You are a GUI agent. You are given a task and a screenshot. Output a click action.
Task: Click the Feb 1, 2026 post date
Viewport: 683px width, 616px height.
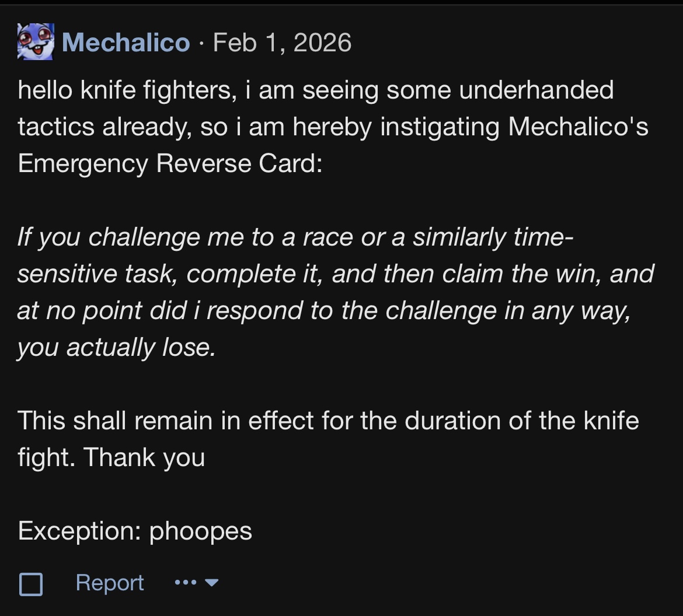pos(283,43)
